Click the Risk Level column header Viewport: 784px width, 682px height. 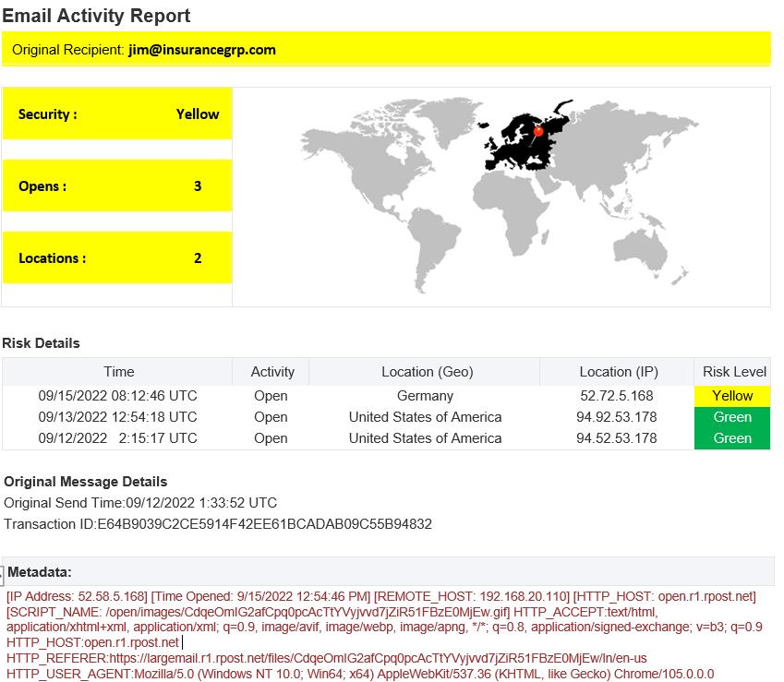[x=734, y=372]
